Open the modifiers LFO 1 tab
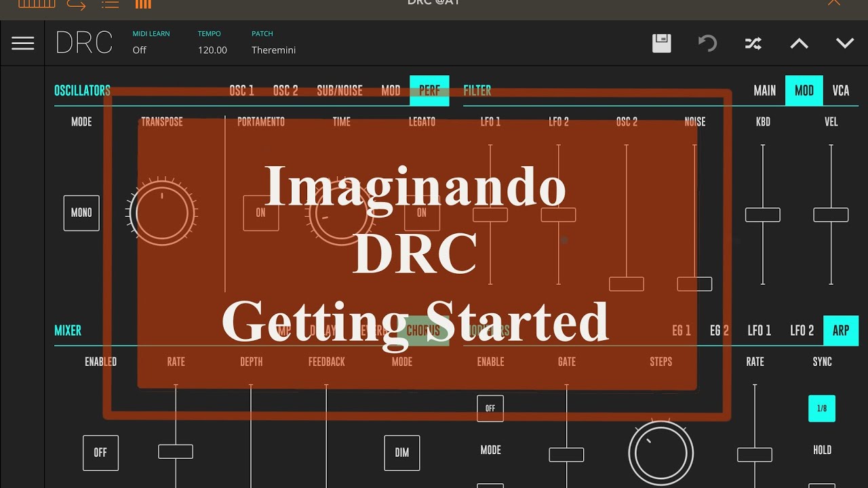Viewport: 868px width, 488px height. [759, 331]
